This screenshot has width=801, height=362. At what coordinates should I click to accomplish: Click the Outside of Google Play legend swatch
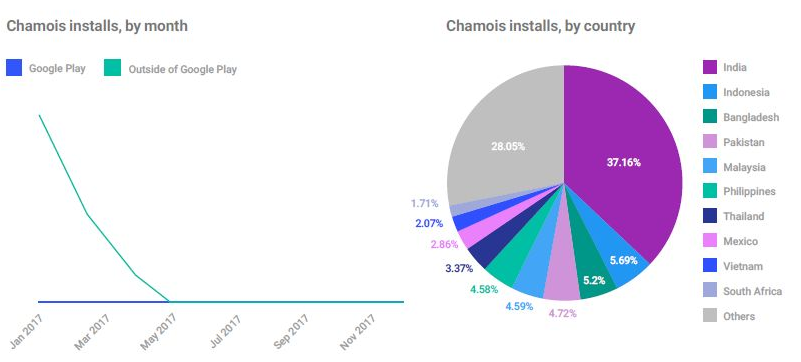112,68
